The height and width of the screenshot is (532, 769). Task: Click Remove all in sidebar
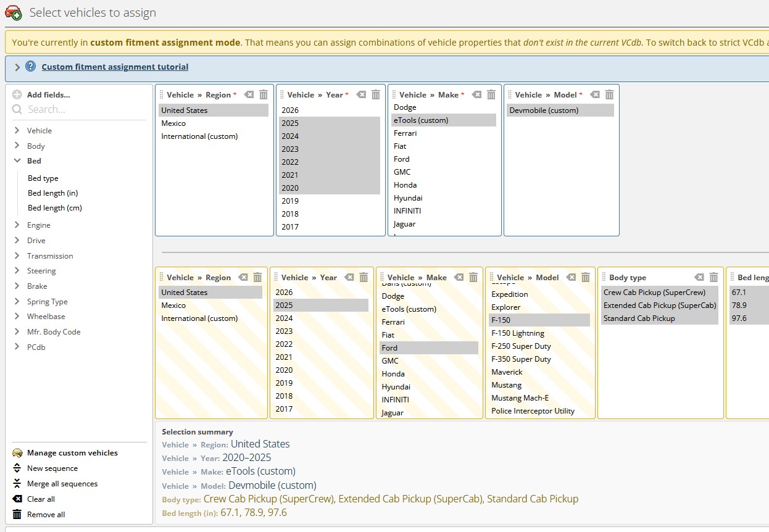click(46, 514)
